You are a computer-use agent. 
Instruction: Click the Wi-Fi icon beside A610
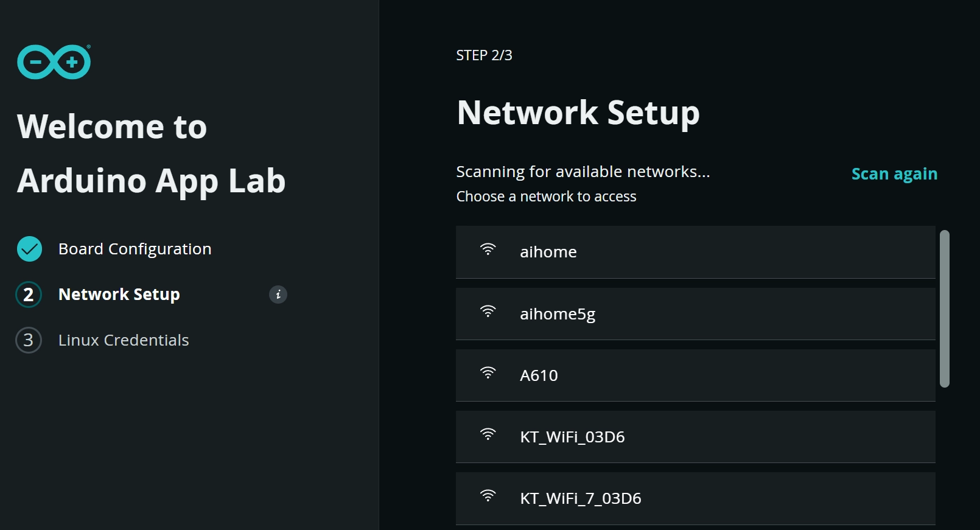tap(488, 373)
